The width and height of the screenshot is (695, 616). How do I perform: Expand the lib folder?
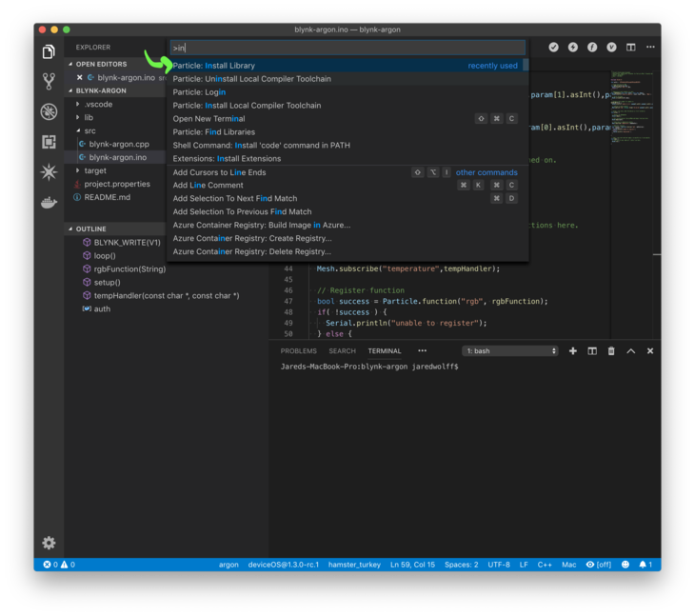(x=78, y=117)
